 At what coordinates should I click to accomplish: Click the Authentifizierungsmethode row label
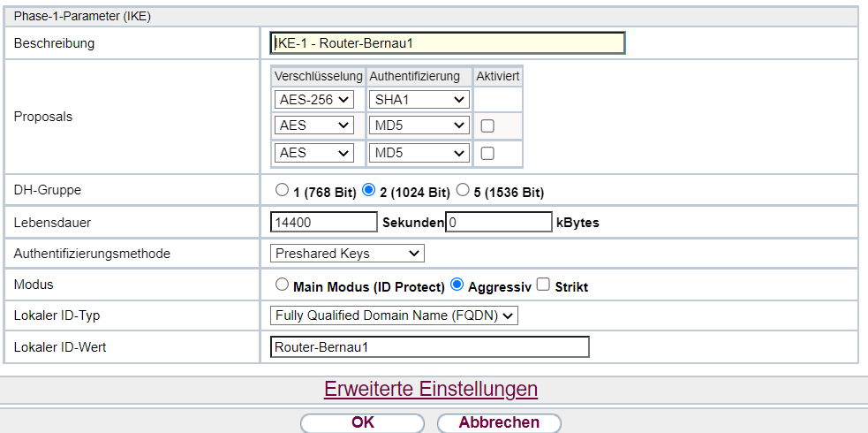pos(92,254)
